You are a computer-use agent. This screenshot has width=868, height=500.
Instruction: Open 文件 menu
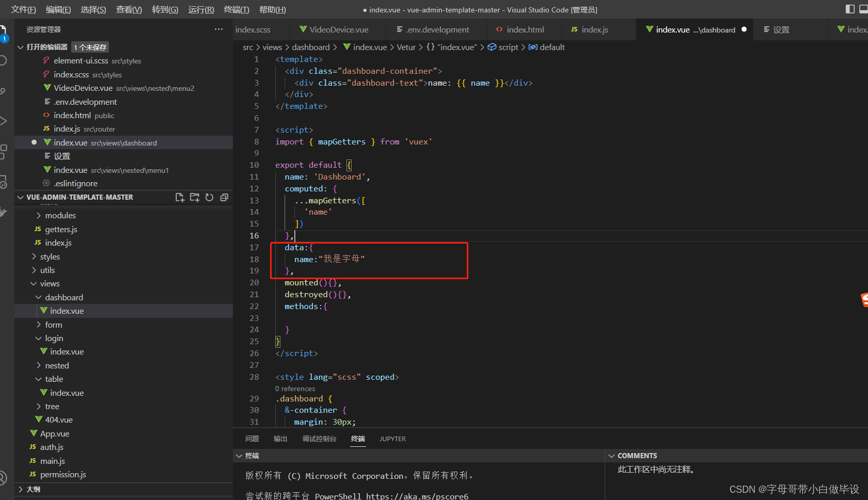point(24,9)
